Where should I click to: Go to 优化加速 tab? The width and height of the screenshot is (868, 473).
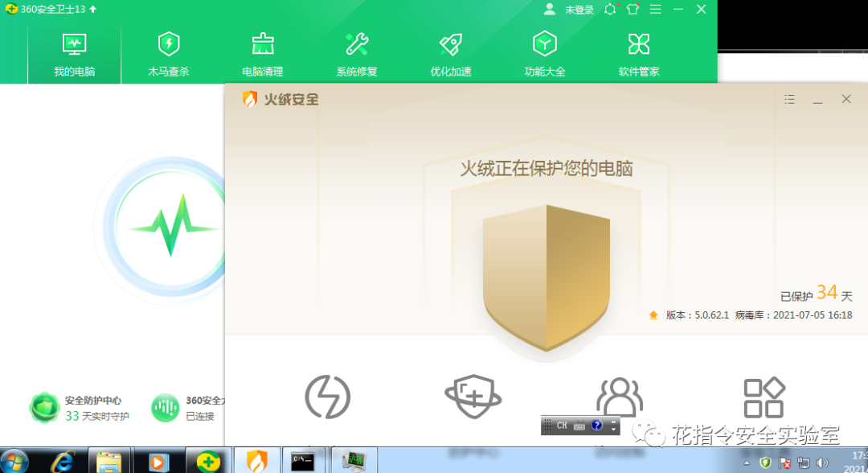coord(451,54)
